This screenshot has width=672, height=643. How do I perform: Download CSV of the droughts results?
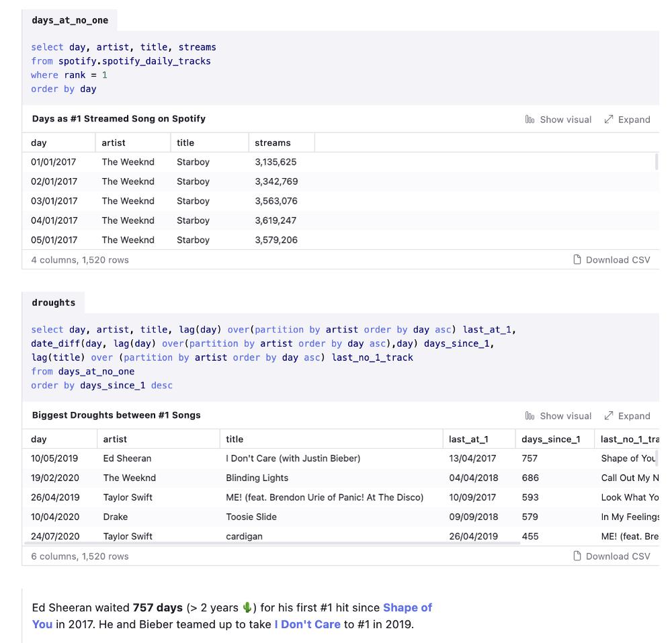coord(617,556)
